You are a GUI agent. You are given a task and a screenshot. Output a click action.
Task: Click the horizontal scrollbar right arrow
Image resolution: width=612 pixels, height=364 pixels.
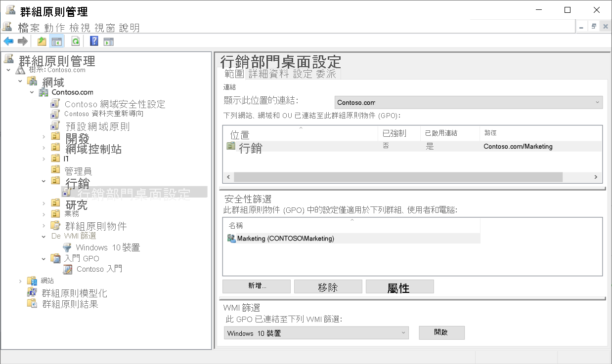click(595, 176)
